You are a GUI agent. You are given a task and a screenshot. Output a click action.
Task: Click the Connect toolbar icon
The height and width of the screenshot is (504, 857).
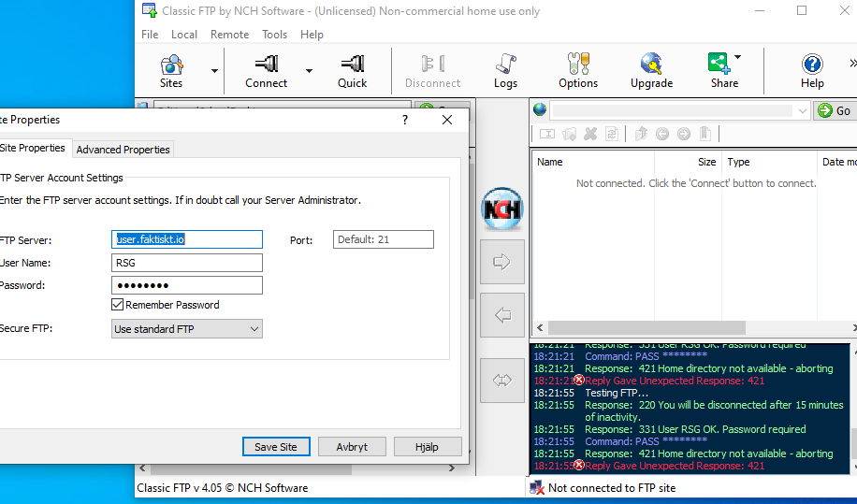(x=266, y=71)
